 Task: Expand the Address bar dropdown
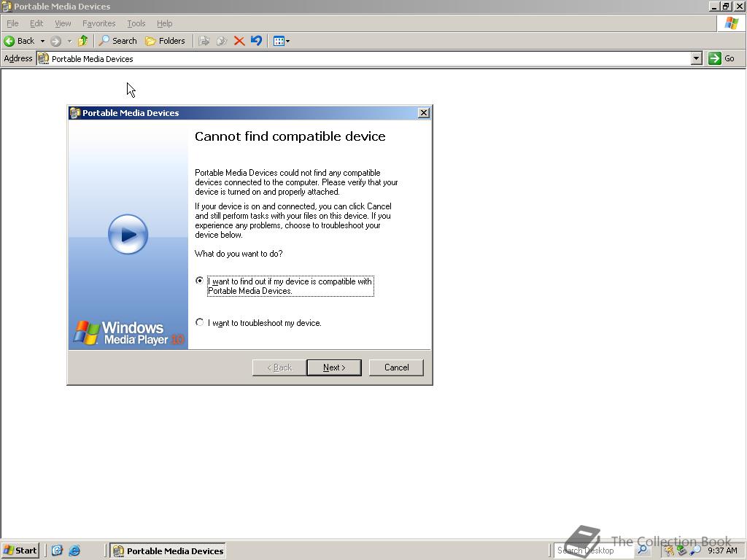(697, 58)
